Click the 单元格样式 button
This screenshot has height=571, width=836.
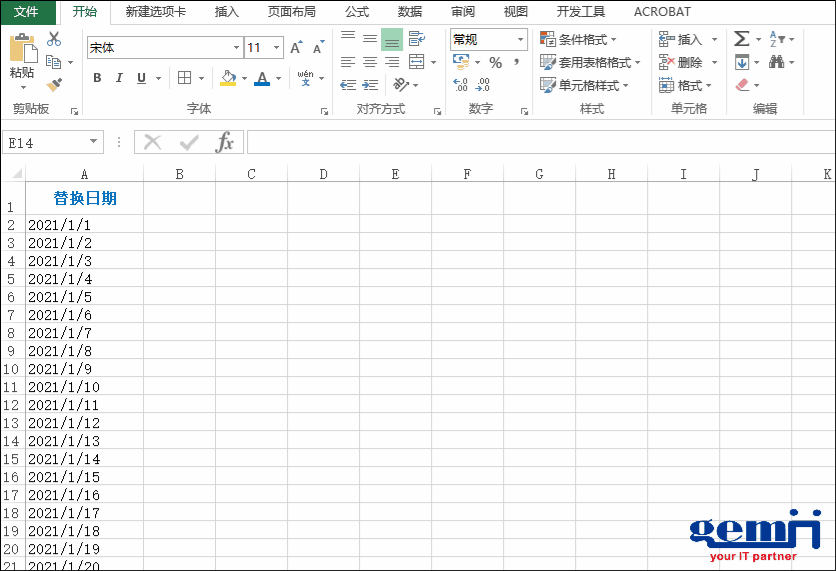(585, 85)
